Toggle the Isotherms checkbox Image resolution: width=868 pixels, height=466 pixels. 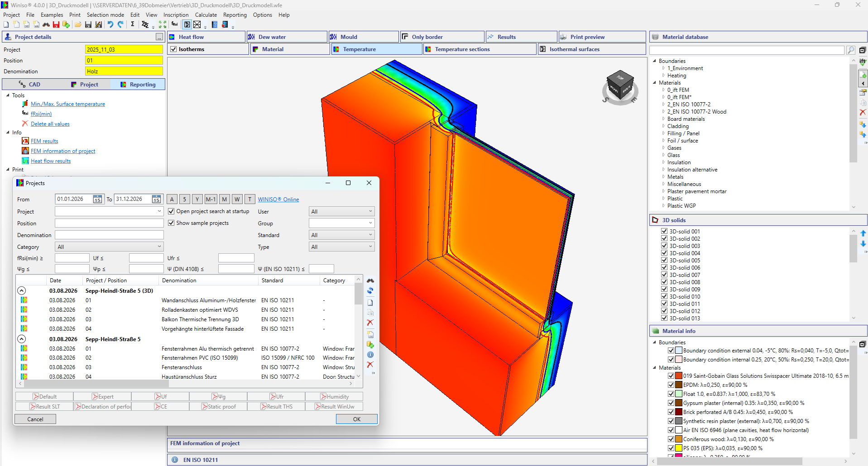173,49
